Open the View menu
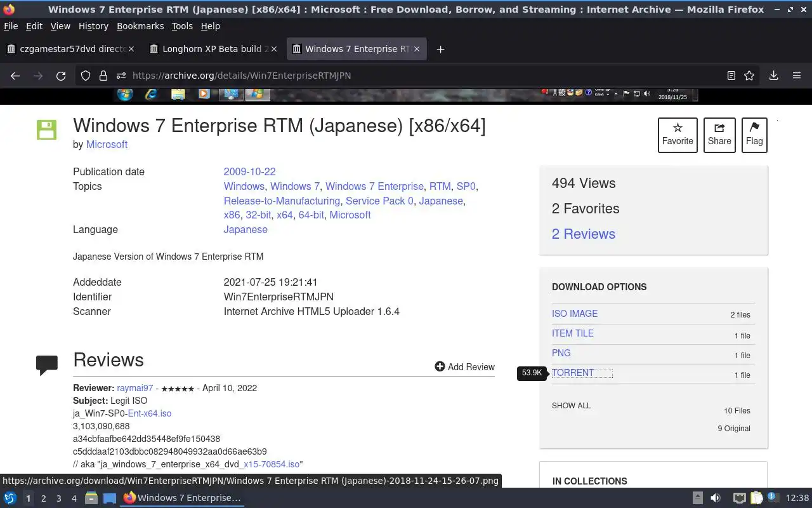812x508 pixels. [x=60, y=26]
